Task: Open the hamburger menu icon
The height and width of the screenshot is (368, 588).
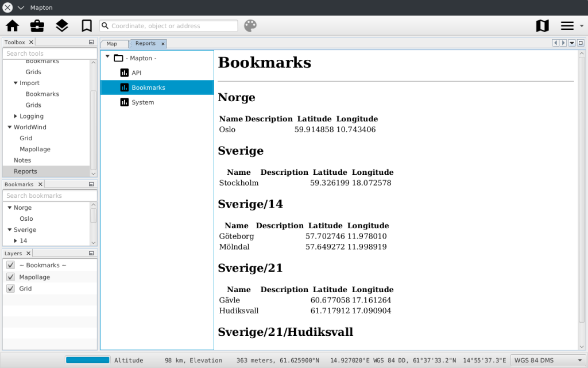Action: (567, 25)
